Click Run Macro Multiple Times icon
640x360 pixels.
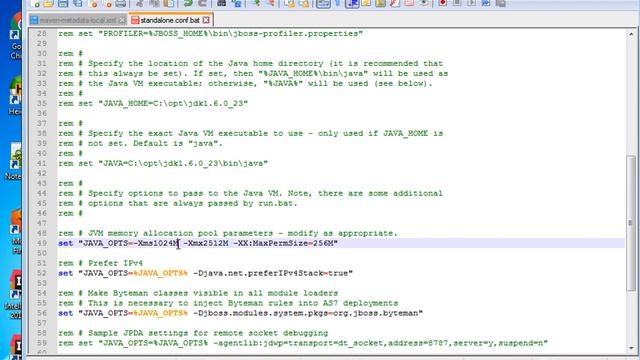486,4
